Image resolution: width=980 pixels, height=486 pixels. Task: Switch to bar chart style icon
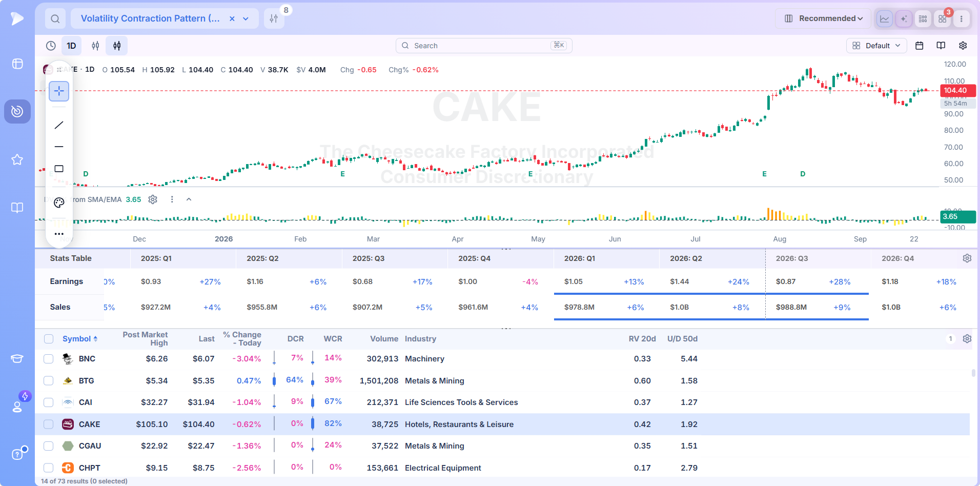tap(95, 46)
